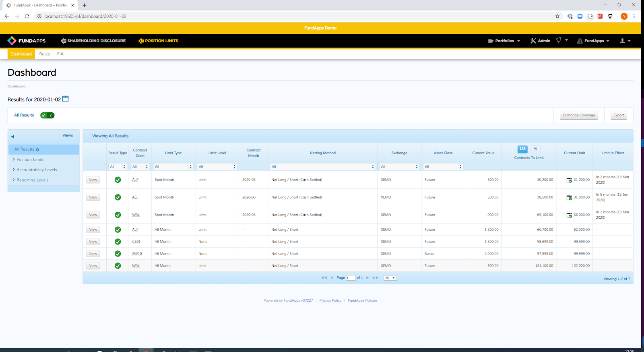Change page size dropdown showing 20
644x352 pixels.
[390, 278]
